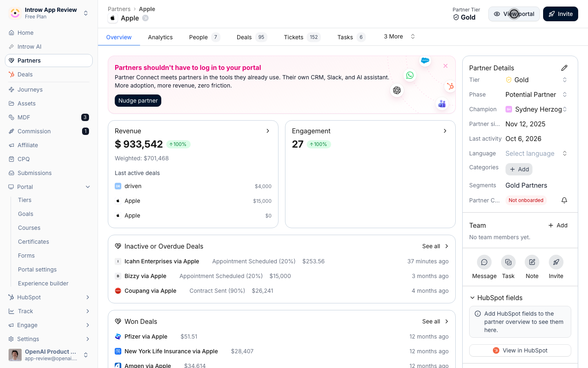Click View in HubSpot button
This screenshot has height=368, width=588.
tap(520, 350)
